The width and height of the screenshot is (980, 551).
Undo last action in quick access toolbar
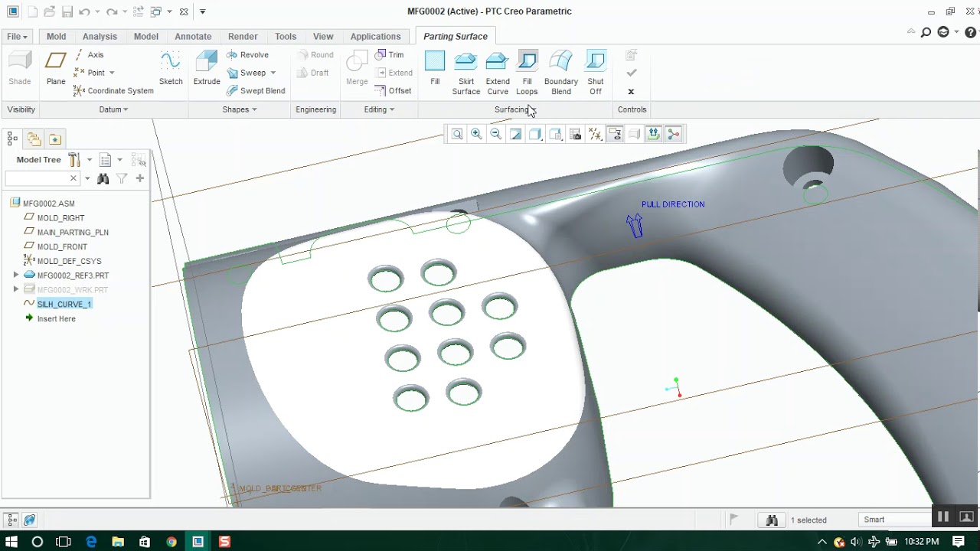[84, 11]
